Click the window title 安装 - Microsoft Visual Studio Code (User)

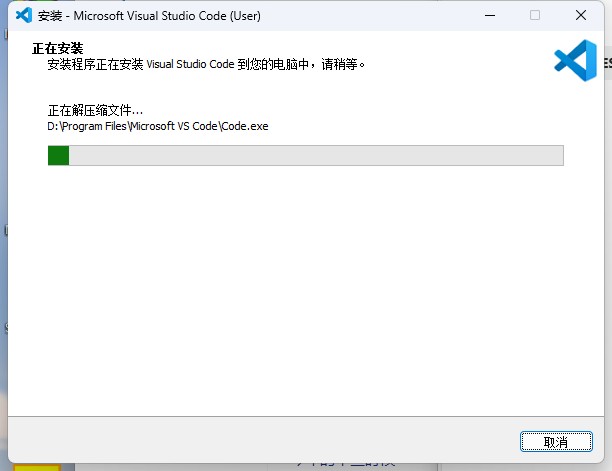click(x=149, y=16)
